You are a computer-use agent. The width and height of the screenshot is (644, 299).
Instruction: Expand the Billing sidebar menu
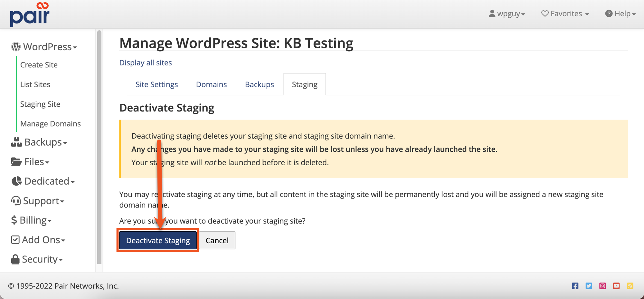coord(32,220)
